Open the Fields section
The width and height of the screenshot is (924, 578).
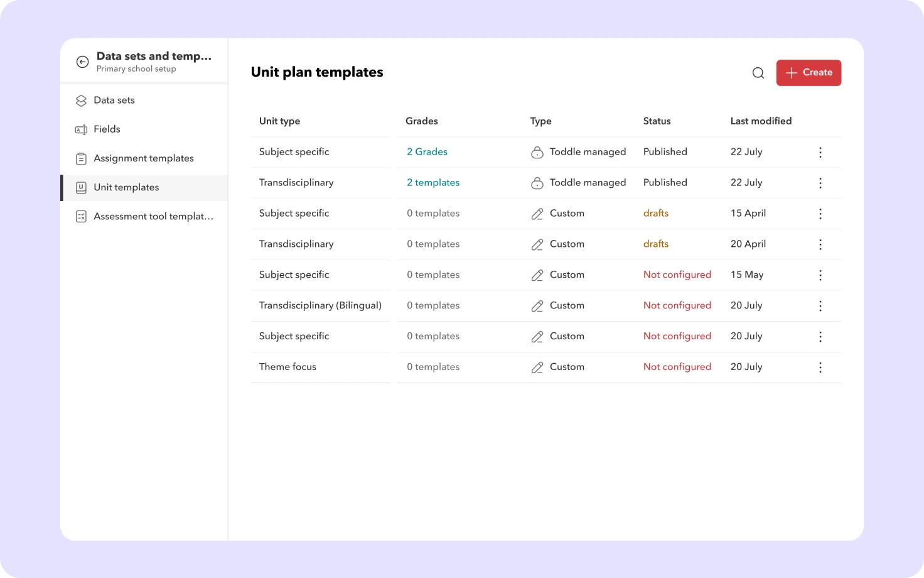tap(144, 129)
